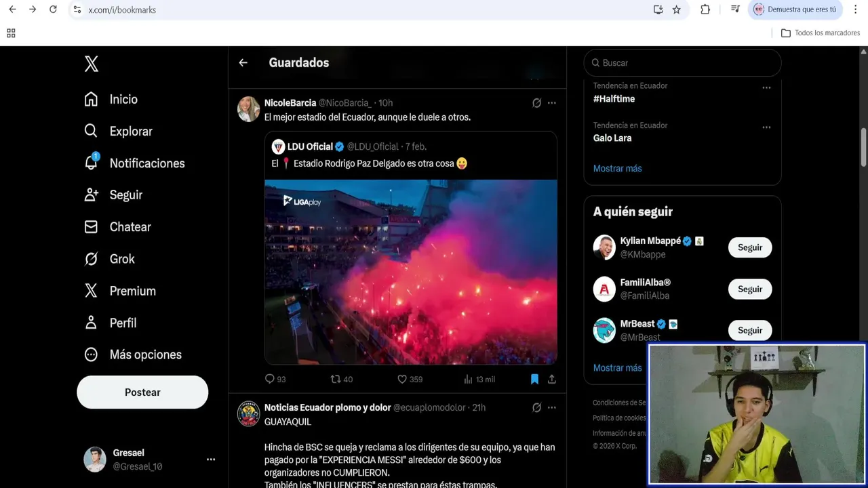Image resolution: width=868 pixels, height=488 pixels.
Task: Focus the Buscar search field
Action: click(682, 62)
